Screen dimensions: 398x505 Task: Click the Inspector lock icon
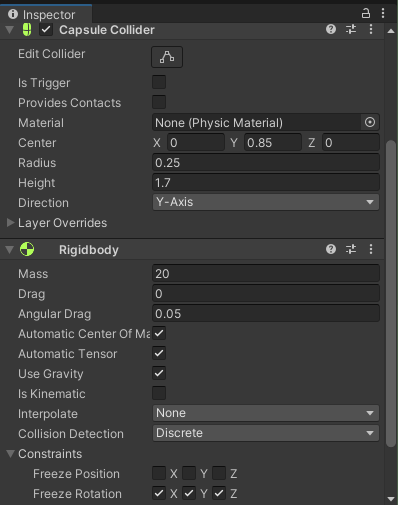coord(366,13)
